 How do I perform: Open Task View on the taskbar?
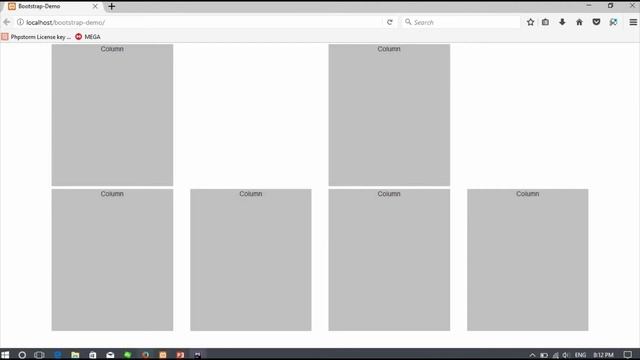[39, 355]
